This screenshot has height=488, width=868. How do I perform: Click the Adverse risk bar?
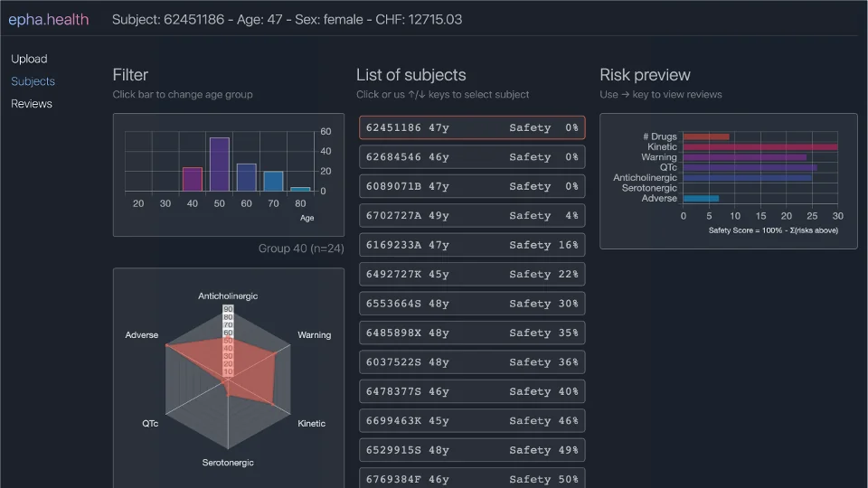(701, 199)
